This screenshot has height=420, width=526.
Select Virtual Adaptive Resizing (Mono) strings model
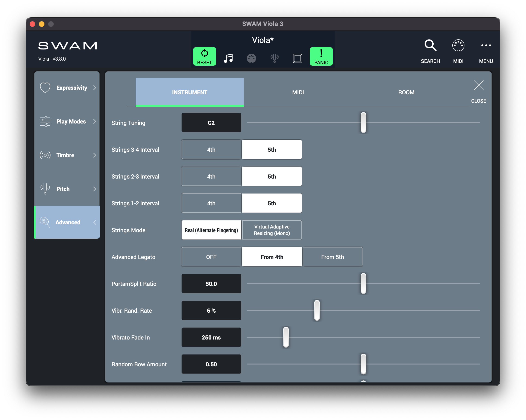(x=272, y=230)
